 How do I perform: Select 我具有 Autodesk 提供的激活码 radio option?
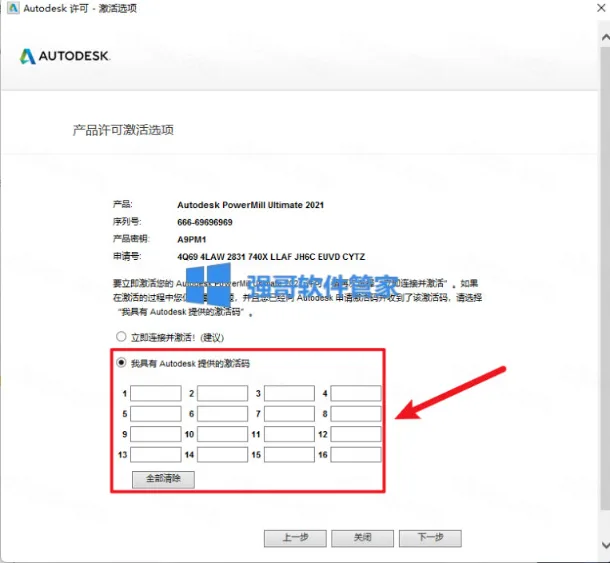pyautogui.click(x=121, y=363)
